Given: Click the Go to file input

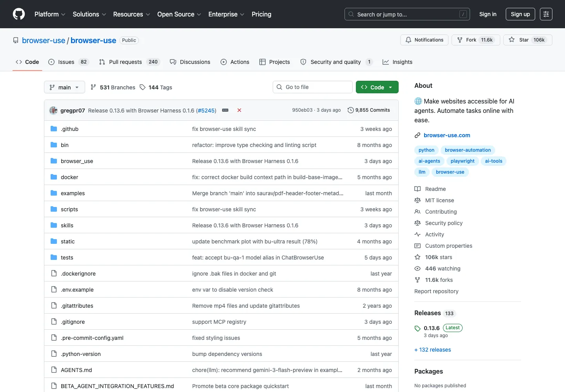Looking at the screenshot, I should point(313,87).
